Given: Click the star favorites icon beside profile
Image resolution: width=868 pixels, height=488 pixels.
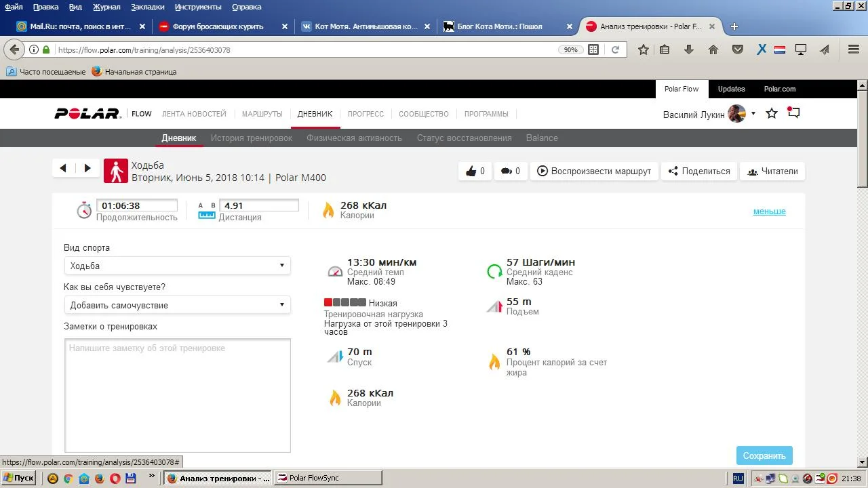Looking at the screenshot, I should pyautogui.click(x=772, y=114).
